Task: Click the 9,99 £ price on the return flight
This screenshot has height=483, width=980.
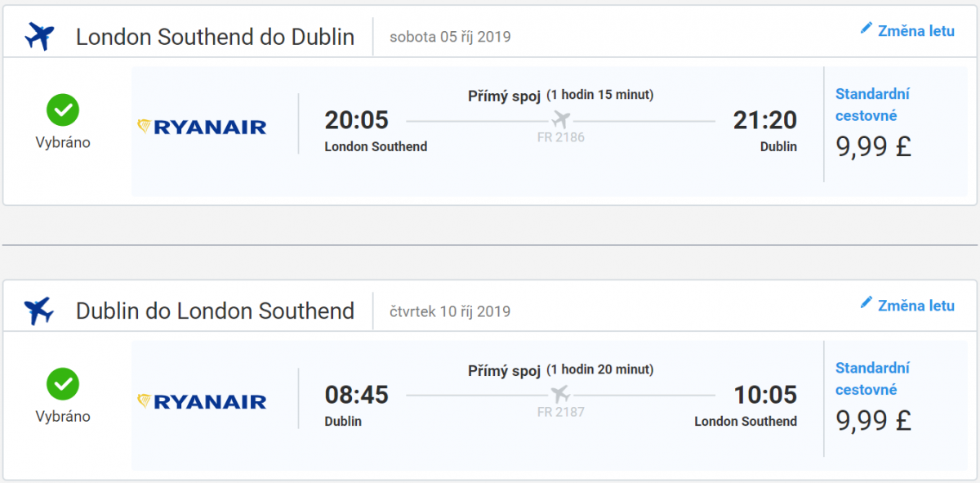Action: [873, 420]
